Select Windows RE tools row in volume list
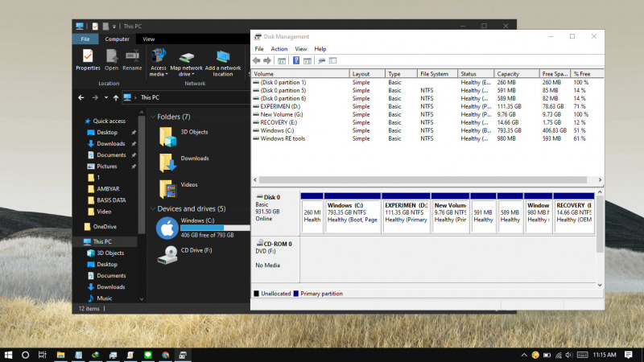The width and height of the screenshot is (644, 362). (x=427, y=138)
